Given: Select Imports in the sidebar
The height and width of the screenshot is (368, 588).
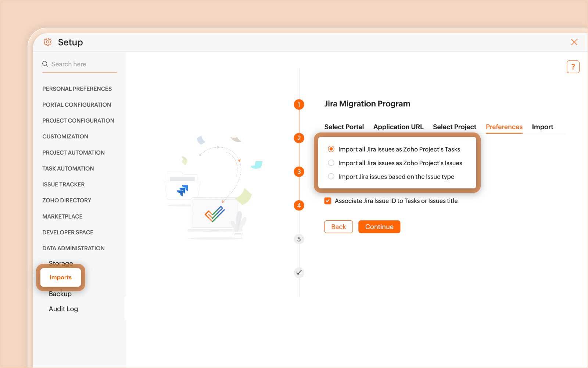Looking at the screenshot, I should [61, 277].
